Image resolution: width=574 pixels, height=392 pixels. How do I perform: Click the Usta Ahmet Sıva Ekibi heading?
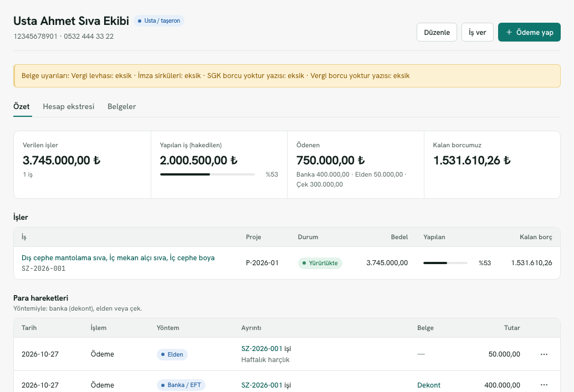(71, 21)
